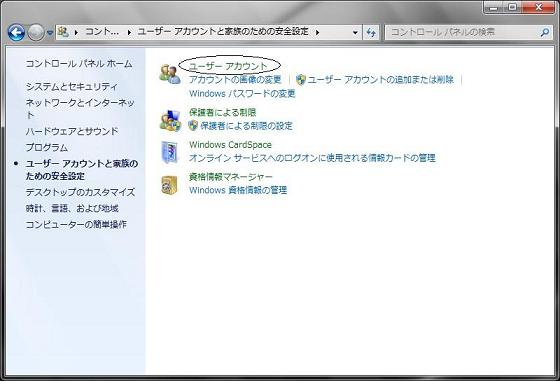Click the User Accounts people icon

coord(170,74)
